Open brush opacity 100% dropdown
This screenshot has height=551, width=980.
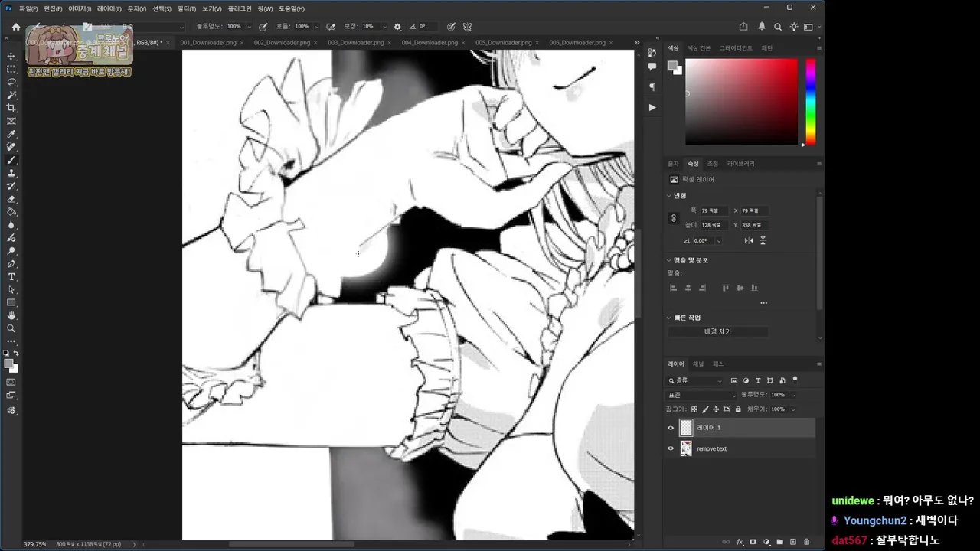pyautogui.click(x=248, y=26)
